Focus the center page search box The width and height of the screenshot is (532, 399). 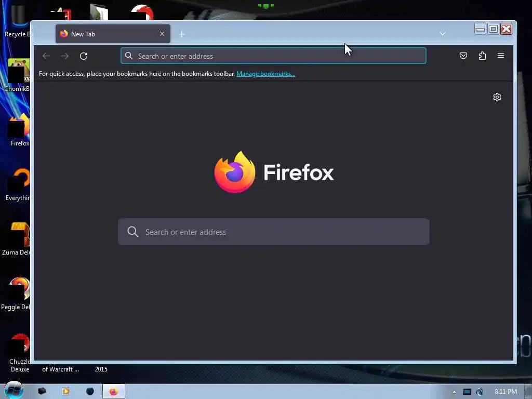click(273, 232)
